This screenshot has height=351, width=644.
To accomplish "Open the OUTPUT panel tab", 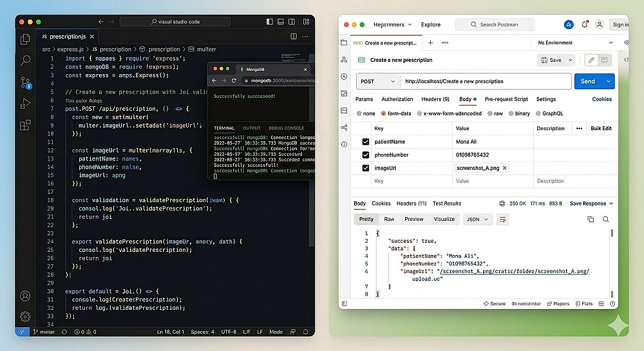I will pos(251,128).
